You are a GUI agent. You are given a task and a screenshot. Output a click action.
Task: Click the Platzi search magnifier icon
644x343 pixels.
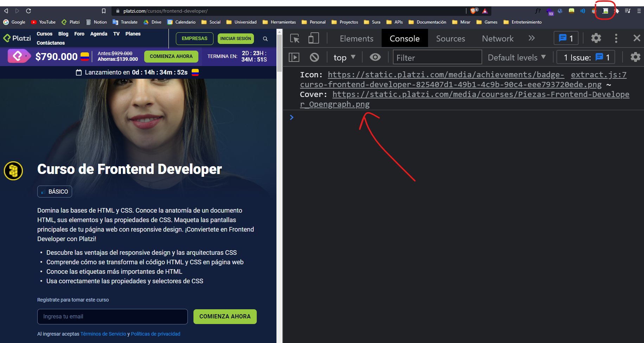pyautogui.click(x=266, y=39)
